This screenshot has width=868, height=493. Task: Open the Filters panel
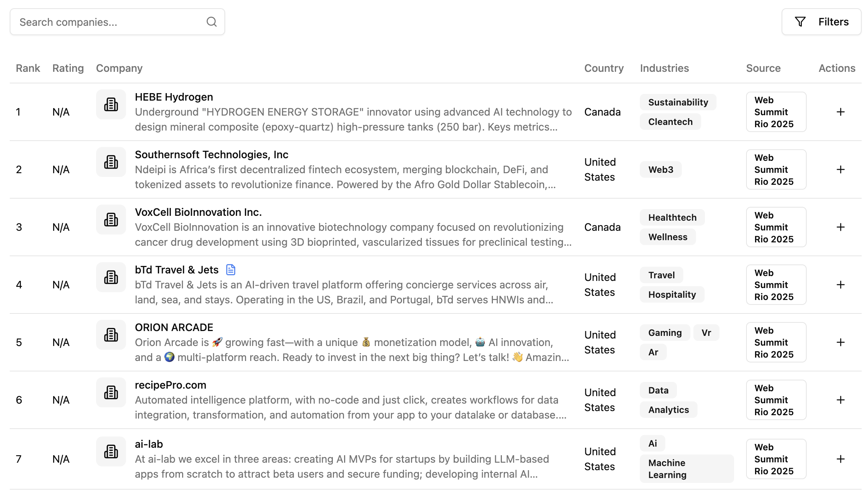coord(821,22)
